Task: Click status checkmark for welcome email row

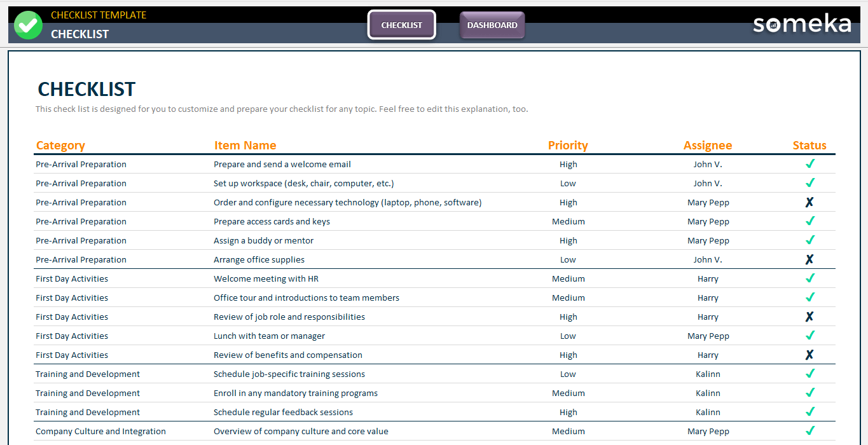Action: [809, 164]
